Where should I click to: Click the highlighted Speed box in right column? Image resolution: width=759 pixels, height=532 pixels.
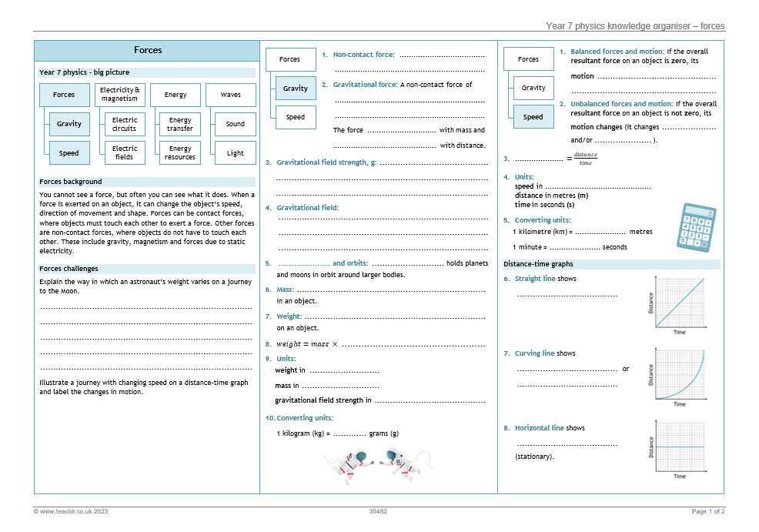coord(533,117)
